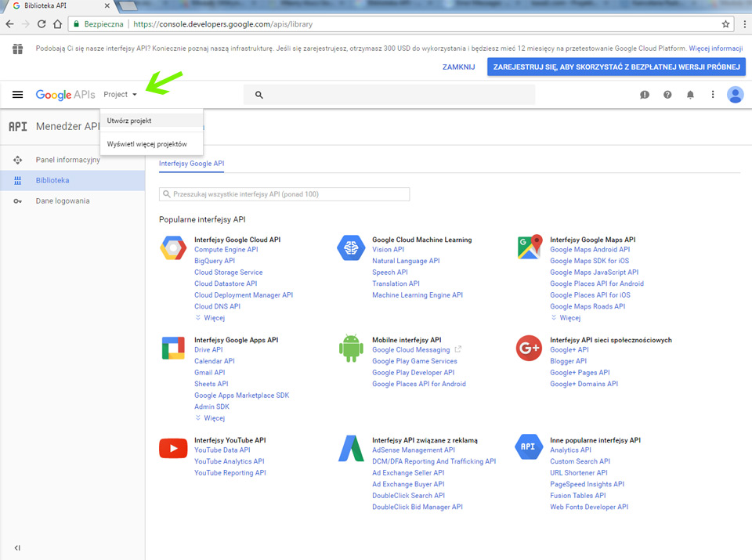Click the blue API hexagon icon
This screenshot has height=560, width=752.
tap(528, 446)
